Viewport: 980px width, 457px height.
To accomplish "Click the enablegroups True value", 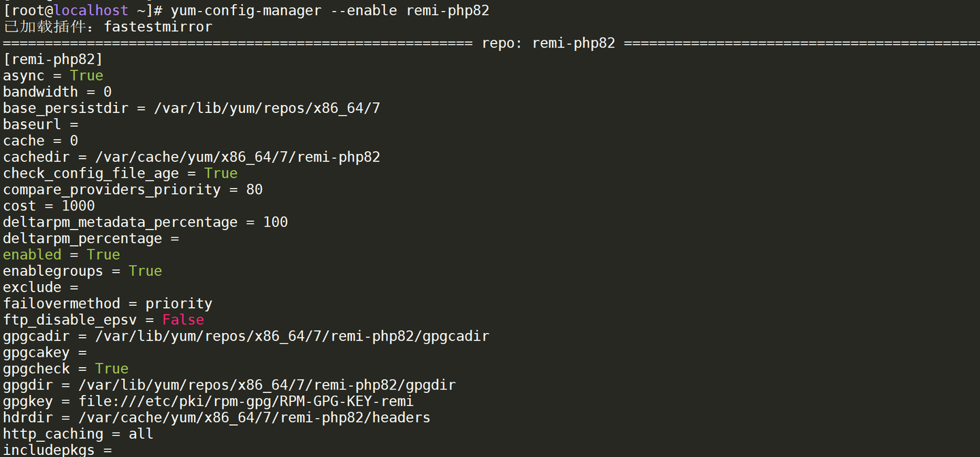I will [x=145, y=271].
